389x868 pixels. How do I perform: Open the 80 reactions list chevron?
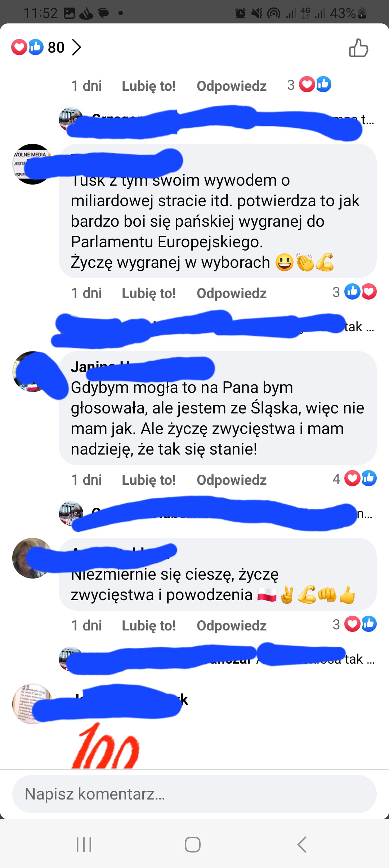click(x=76, y=47)
